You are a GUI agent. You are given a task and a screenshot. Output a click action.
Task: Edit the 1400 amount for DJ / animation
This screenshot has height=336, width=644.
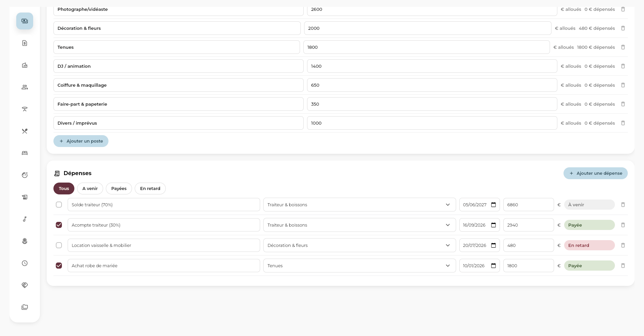[432, 66]
